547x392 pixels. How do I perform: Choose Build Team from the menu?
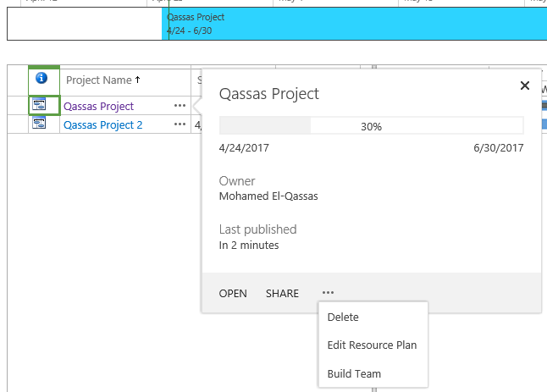click(x=354, y=373)
